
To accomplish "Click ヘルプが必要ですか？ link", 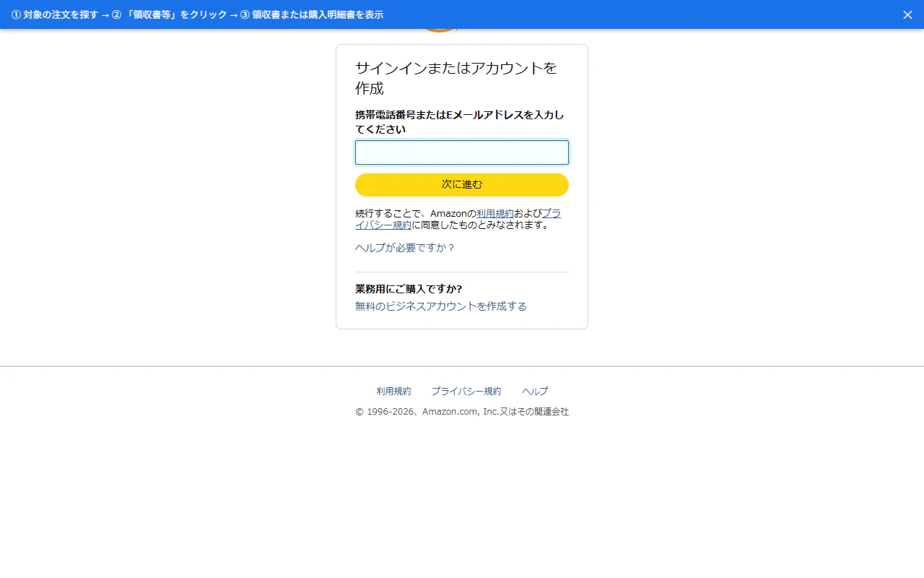I will pyautogui.click(x=405, y=248).
